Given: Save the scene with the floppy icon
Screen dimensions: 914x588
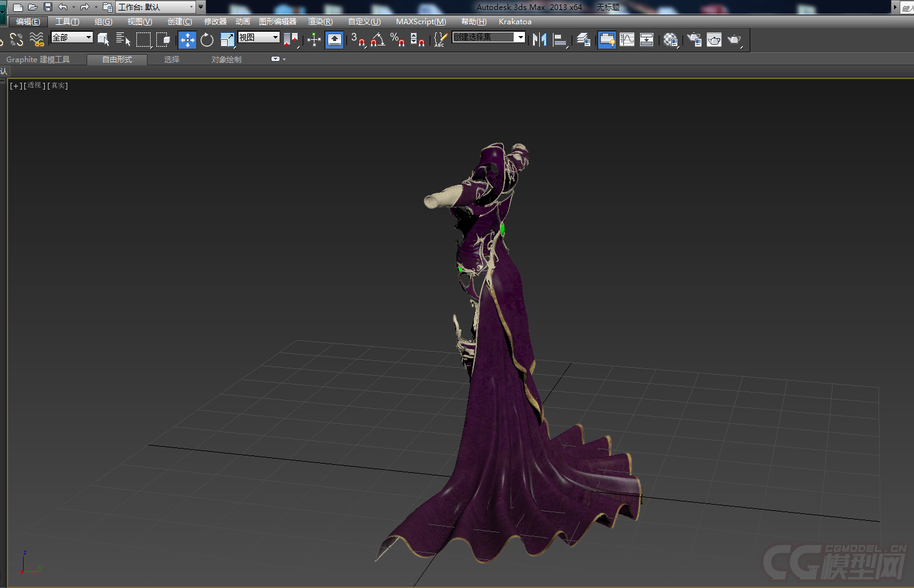Looking at the screenshot, I should point(48,7).
